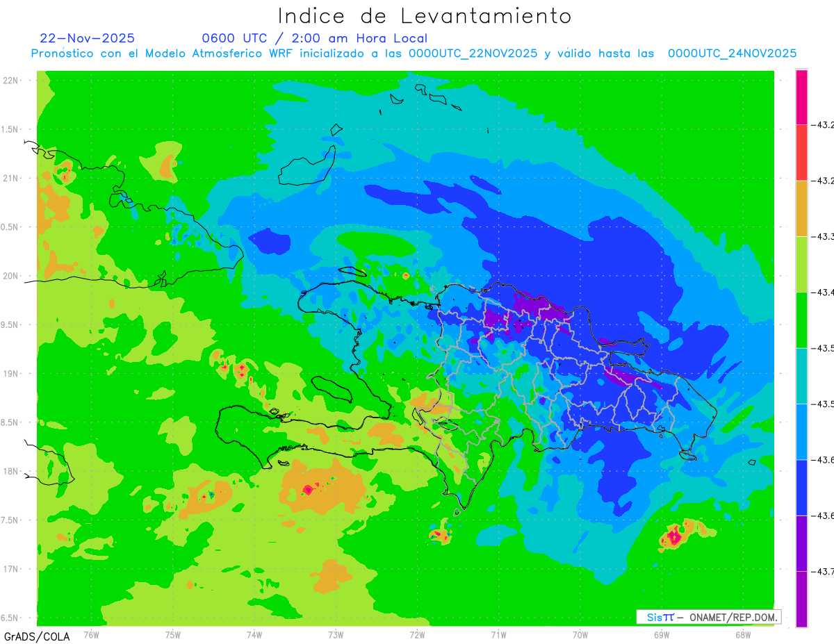Click the "20N" latitude label

click(10, 276)
